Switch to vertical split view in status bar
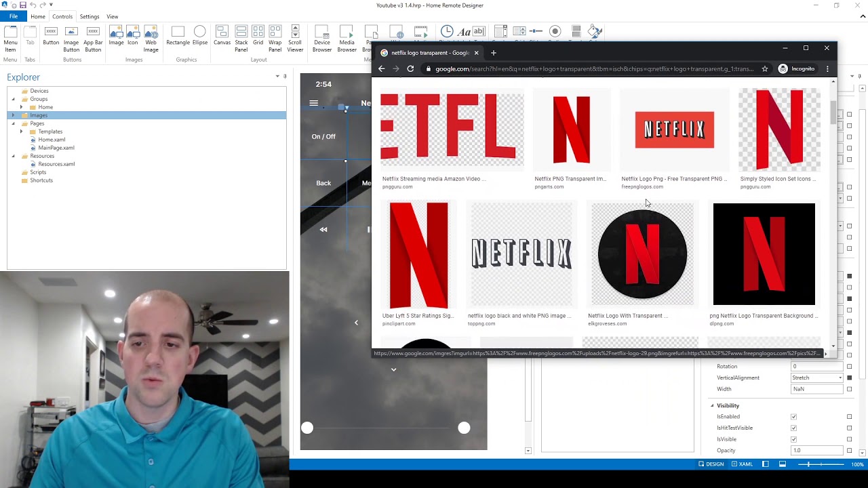Image resolution: width=868 pixels, height=488 pixels. tap(766, 464)
